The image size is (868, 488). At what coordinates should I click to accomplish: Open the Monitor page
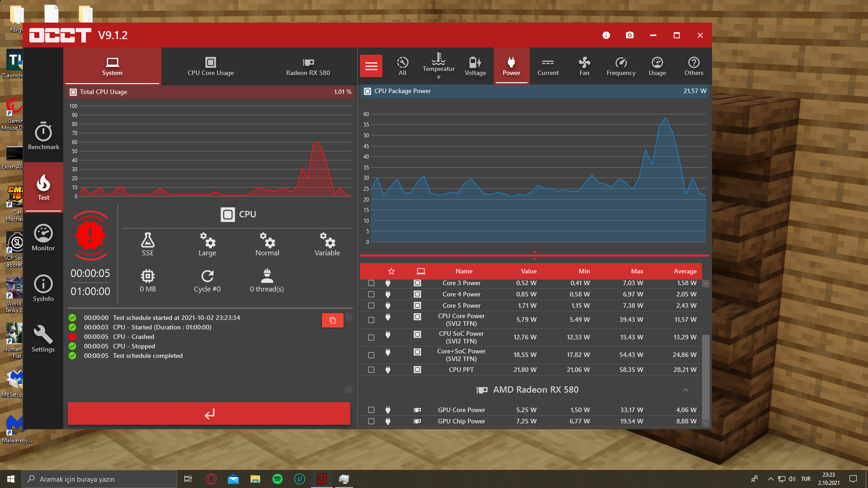[43, 238]
